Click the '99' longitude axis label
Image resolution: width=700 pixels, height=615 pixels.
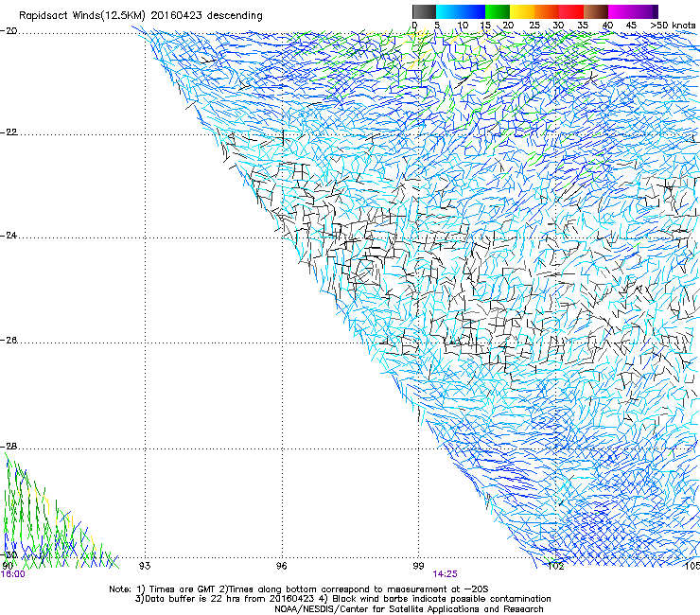tap(418, 566)
